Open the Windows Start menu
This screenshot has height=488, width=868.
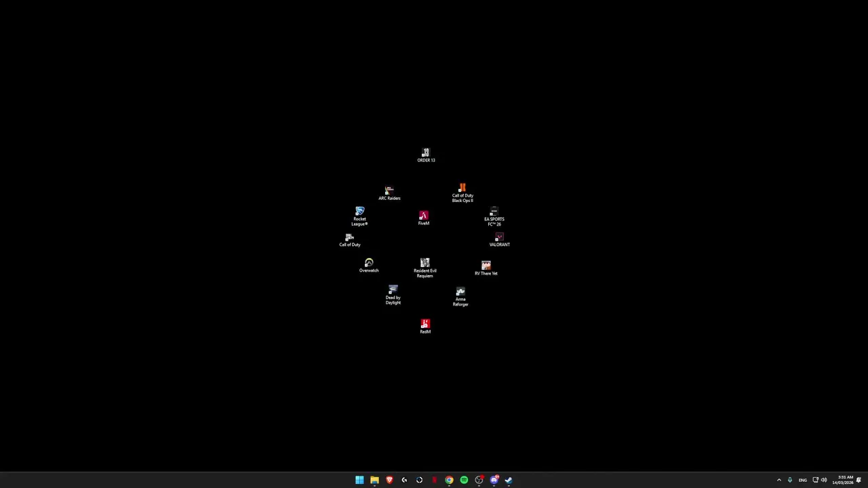coord(359,480)
